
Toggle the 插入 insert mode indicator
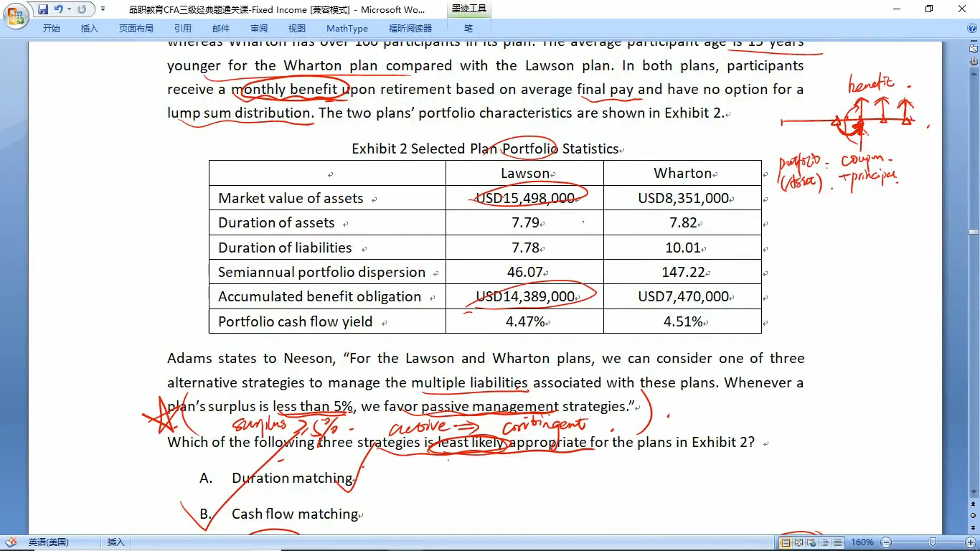(116, 543)
